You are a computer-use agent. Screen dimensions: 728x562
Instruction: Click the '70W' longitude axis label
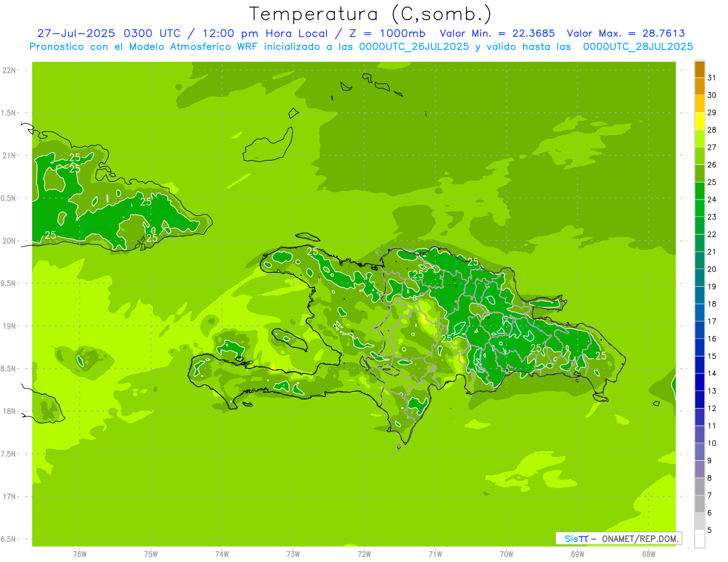pos(507,554)
